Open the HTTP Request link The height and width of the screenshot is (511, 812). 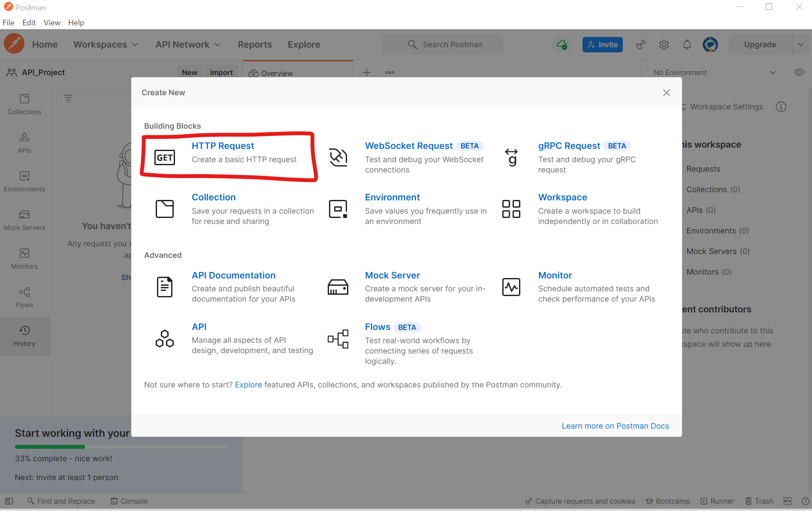(223, 146)
